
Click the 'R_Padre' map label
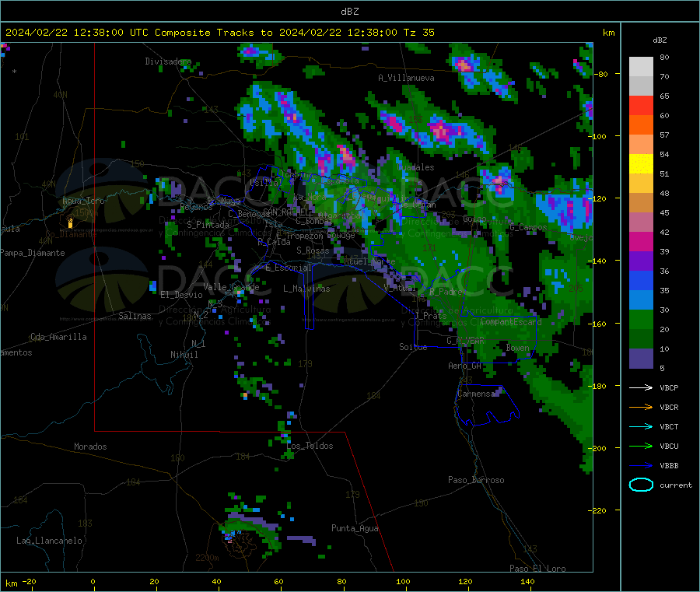click(x=446, y=292)
